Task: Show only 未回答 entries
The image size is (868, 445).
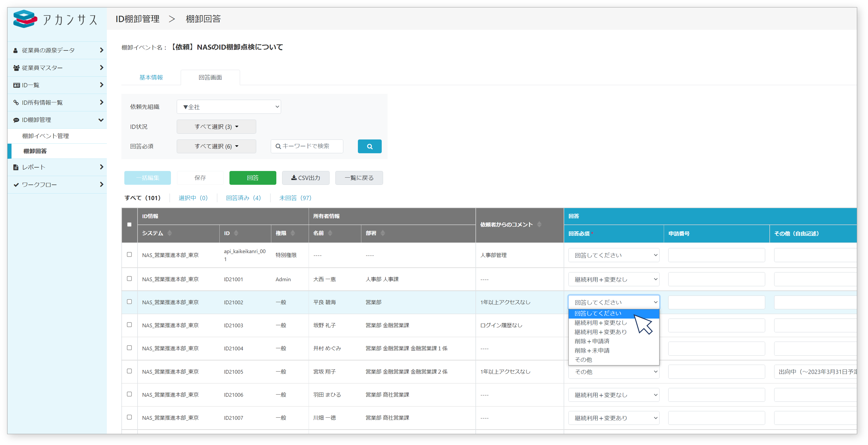Action: 295,198
